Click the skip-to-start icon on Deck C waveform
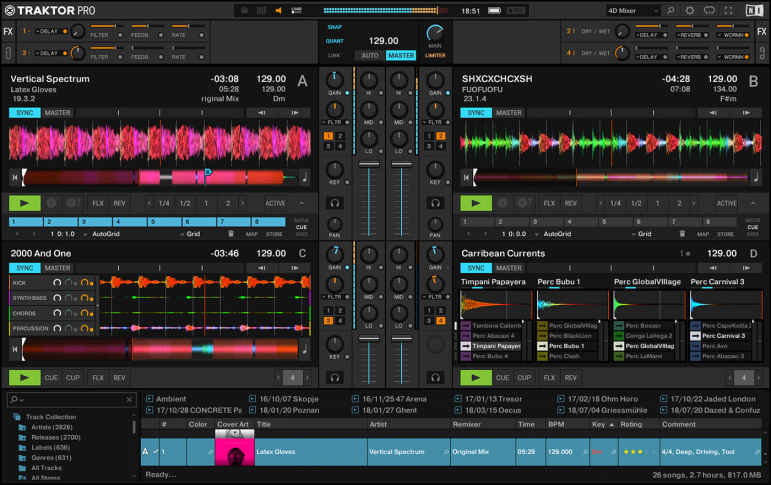This screenshot has height=485, width=771. coord(14,348)
